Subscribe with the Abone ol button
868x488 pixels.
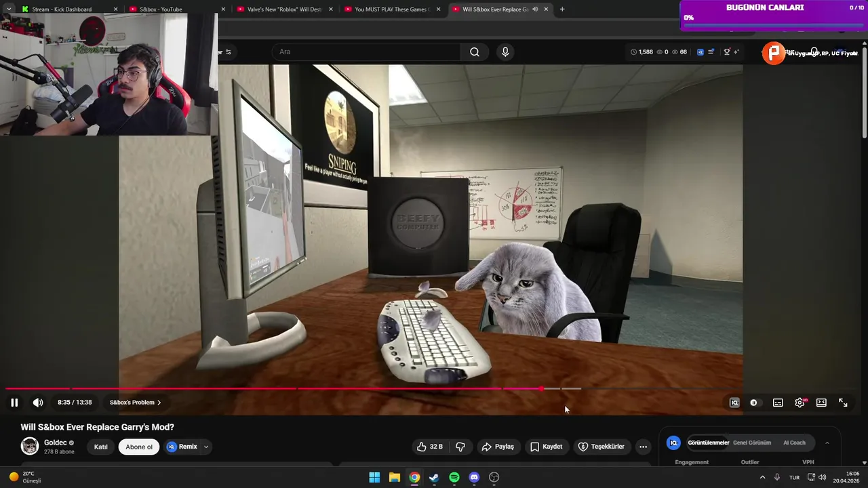pyautogui.click(x=139, y=447)
